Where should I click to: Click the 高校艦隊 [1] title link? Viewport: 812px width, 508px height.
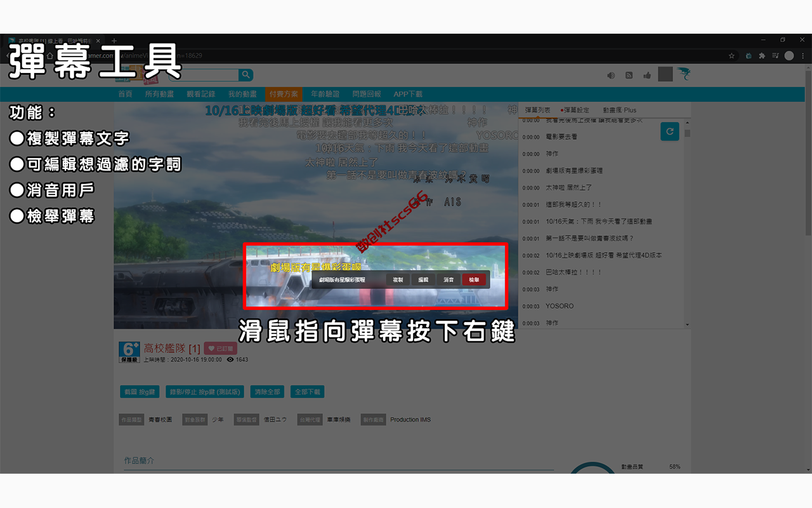172,348
